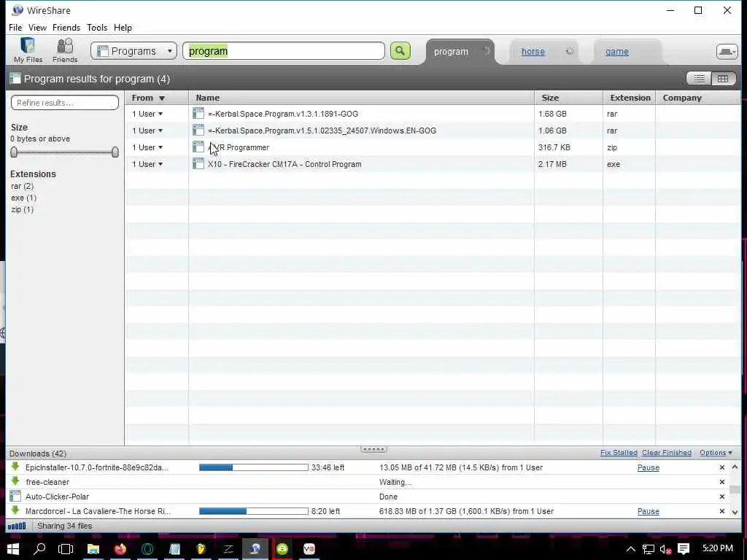
Task: Open the My Files view
Action: click(x=28, y=50)
